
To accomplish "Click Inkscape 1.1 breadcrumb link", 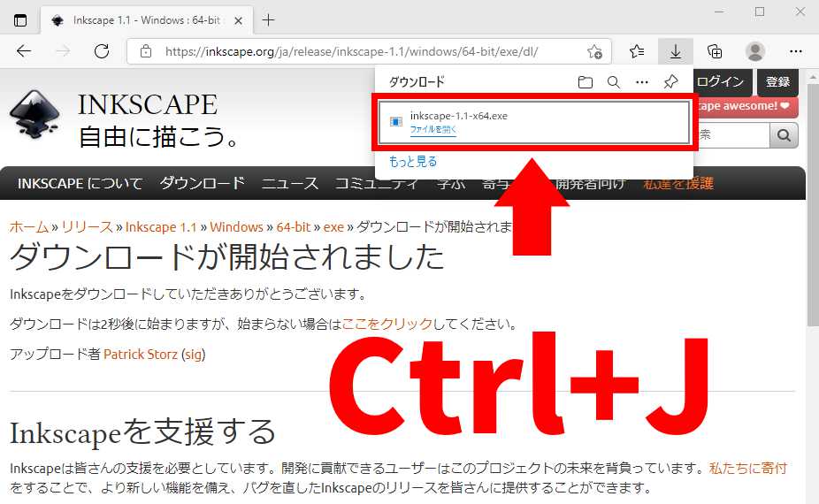I will click(x=161, y=227).
